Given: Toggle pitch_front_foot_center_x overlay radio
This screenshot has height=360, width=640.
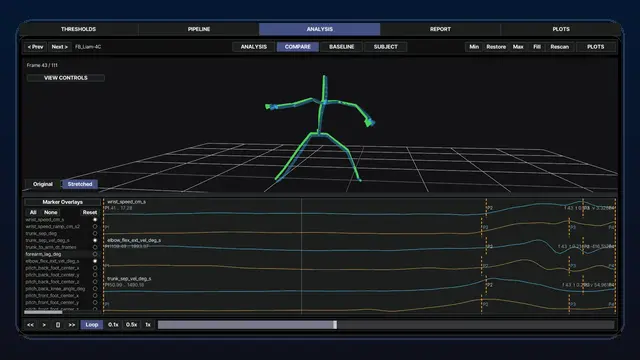Looking at the screenshot, I should 95,296.
